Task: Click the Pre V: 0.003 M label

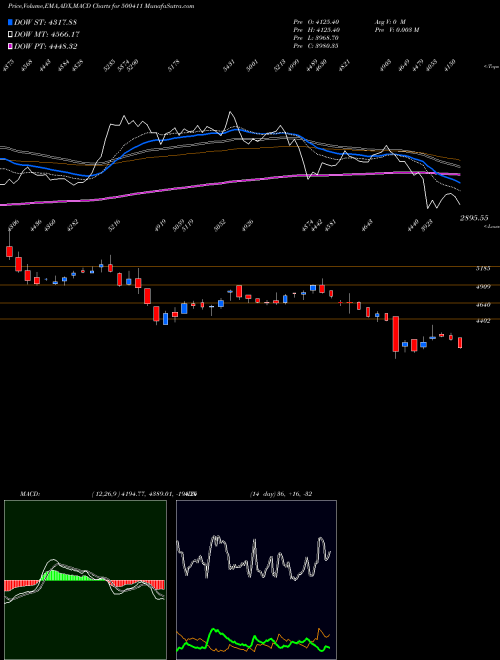Action: point(396,30)
